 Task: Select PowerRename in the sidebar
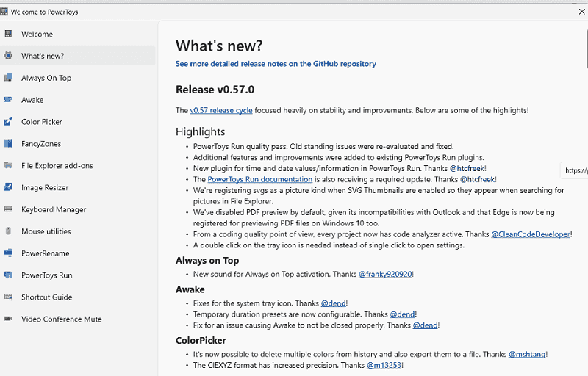tap(78, 253)
